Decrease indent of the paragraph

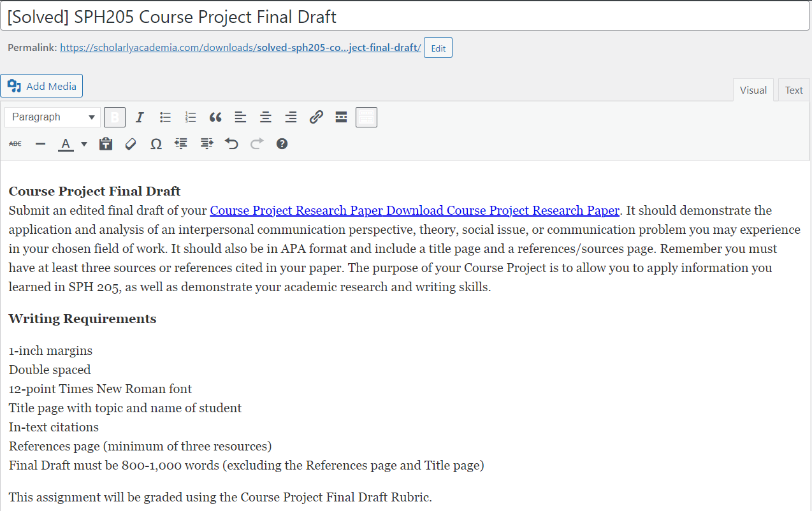tap(181, 144)
